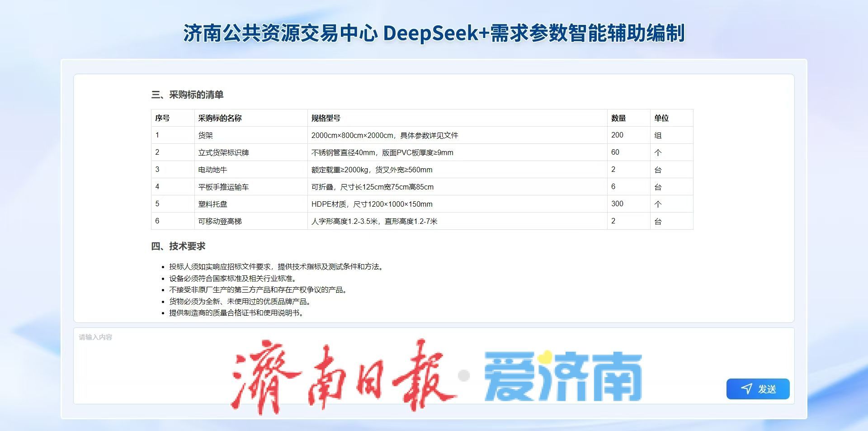The width and height of the screenshot is (868, 431).
Task: Click unit 台 in 可移动登高梯 row
Action: pos(658,221)
